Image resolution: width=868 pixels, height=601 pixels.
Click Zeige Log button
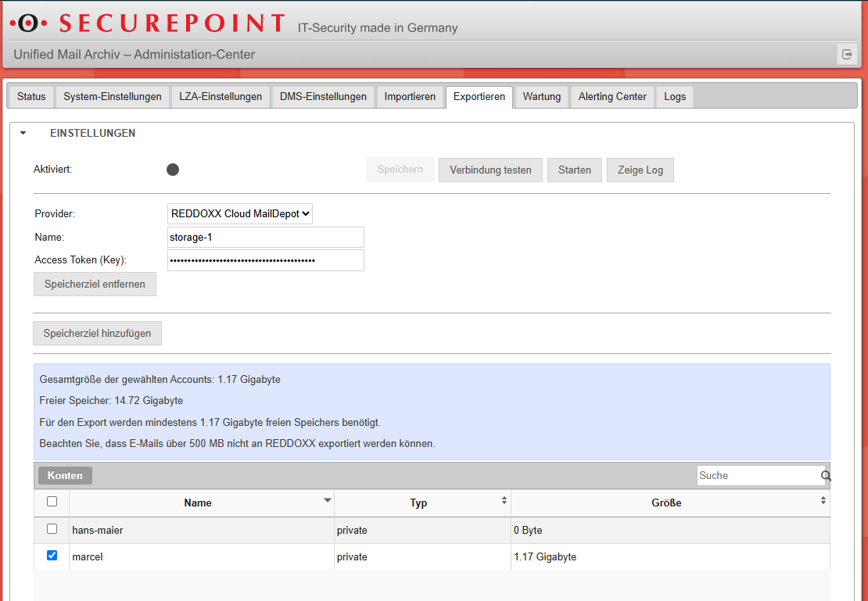(640, 170)
